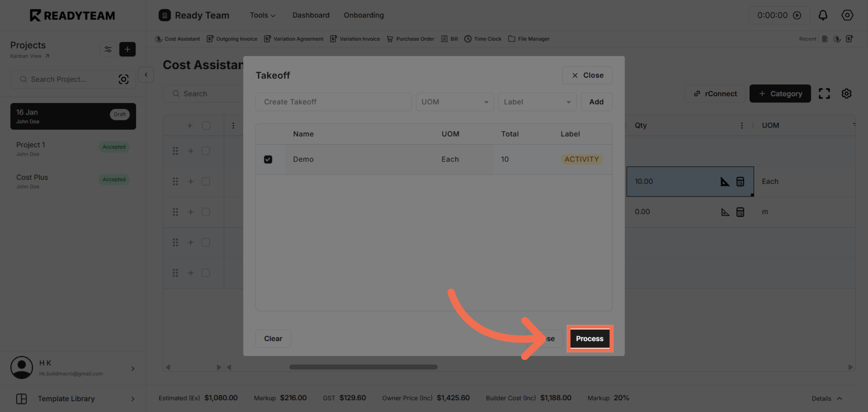Check the first grid row checkbox

click(x=206, y=151)
